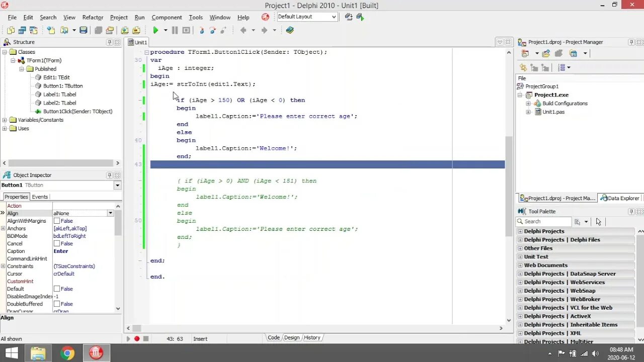
Task: Open the Project menu
Action: (119, 17)
